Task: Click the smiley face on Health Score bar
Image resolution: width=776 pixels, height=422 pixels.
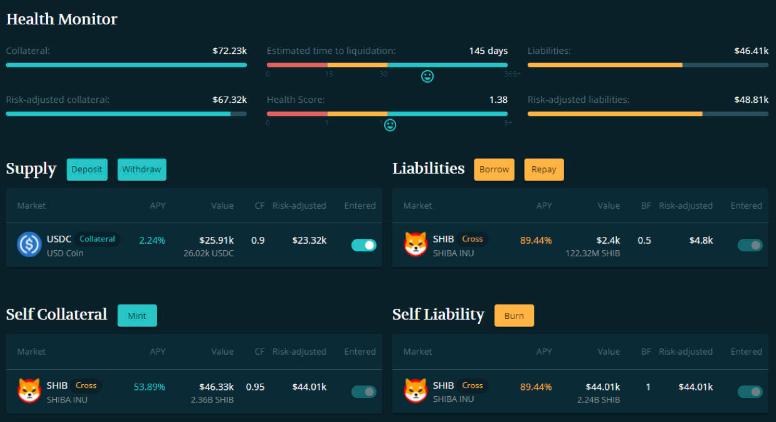Action: coord(390,125)
